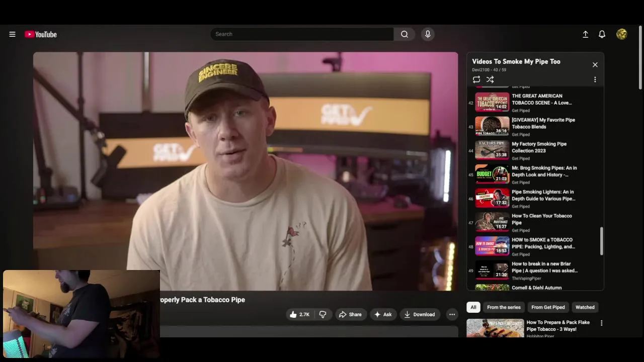Click 'My Factory Smoking Pipe Collection 2023' title
This screenshot has width=644, height=362.
539,147
